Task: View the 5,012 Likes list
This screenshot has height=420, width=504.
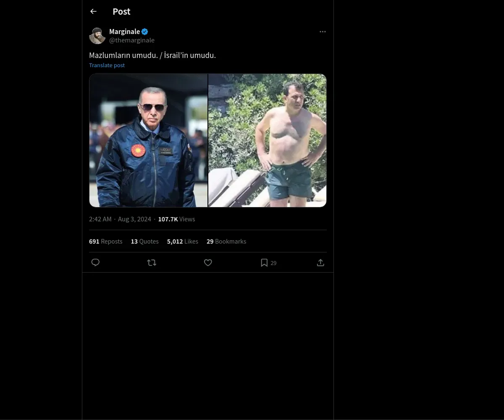Action: (182, 241)
